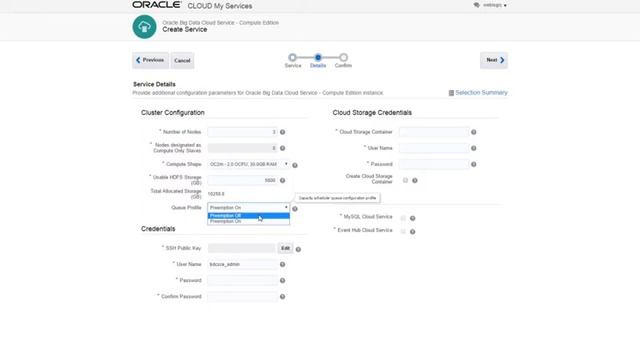Go back with the Previous button

point(150,60)
